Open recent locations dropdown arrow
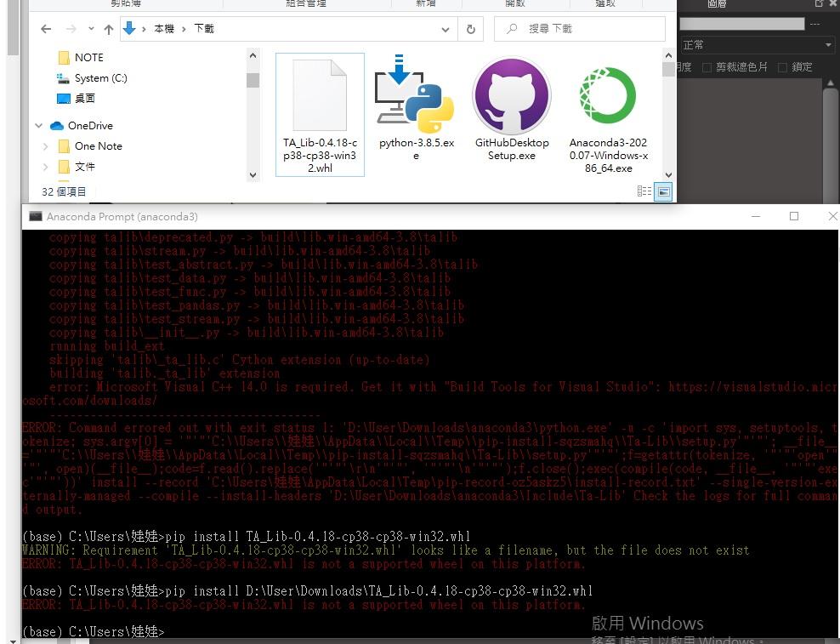Image resolution: width=840 pixels, height=644 pixels. click(91, 28)
